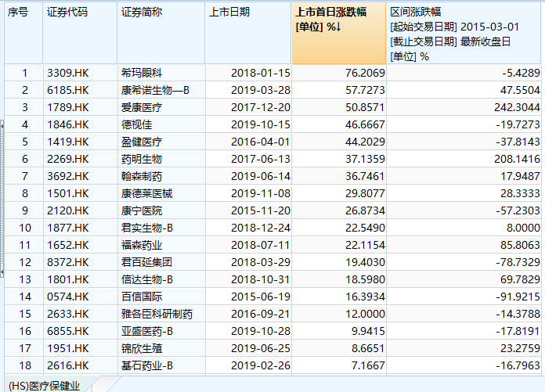This screenshot has height=392, width=545.
Task: Select 盈健医疗 name cell
Action: [x=161, y=142]
